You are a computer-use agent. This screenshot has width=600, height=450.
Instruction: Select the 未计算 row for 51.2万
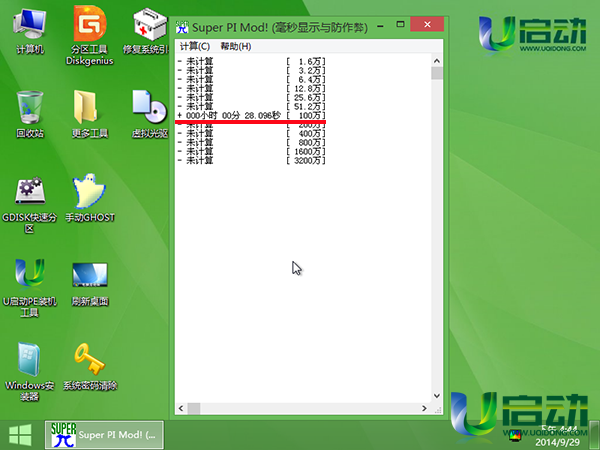251,107
